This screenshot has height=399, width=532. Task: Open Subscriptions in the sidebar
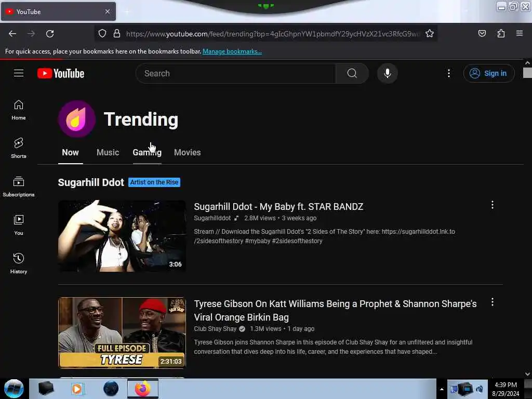(19, 187)
